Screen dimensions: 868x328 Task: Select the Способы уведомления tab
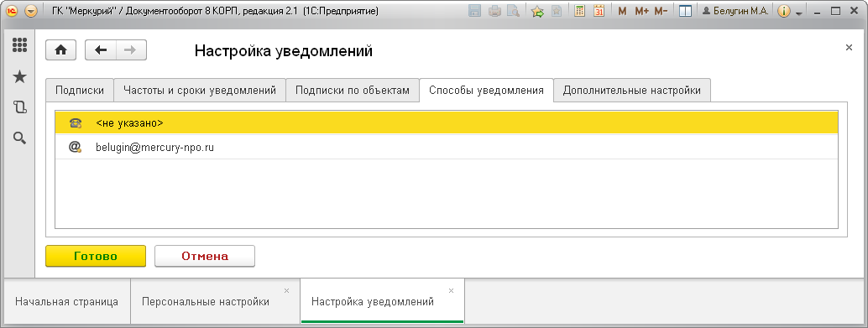tap(487, 90)
